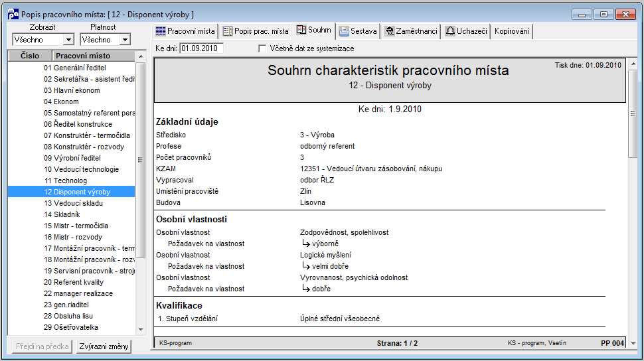Enable Včetně dat ze systemizace checkbox
This screenshot has width=644, height=361.
click(262, 48)
